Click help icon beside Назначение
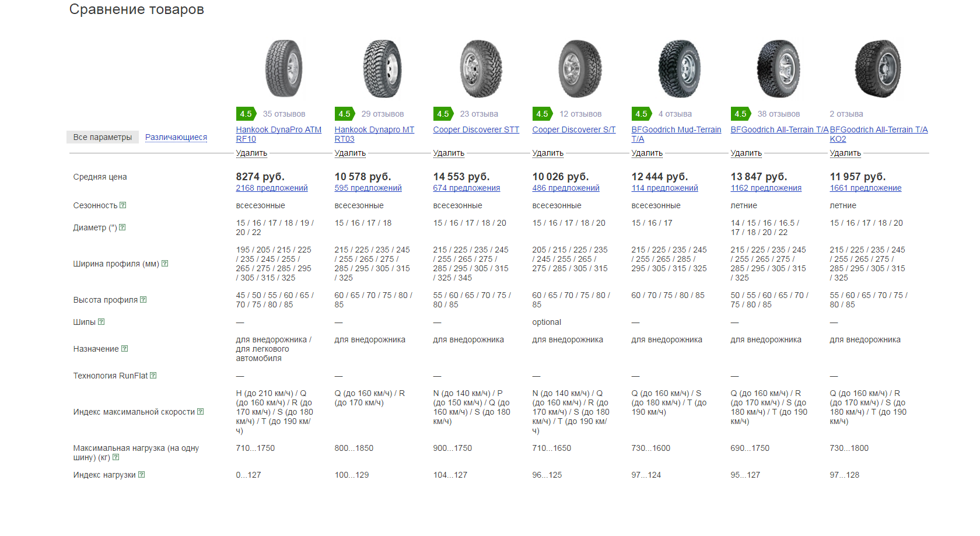Viewport: 980px width, 536px height. pos(124,349)
